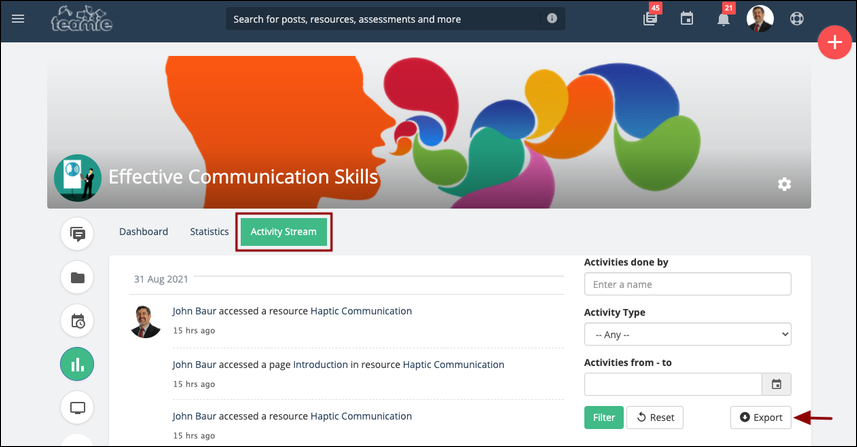The height and width of the screenshot is (447, 857).
Task: Click John Baur in the Introduction entry
Action: tap(195, 364)
